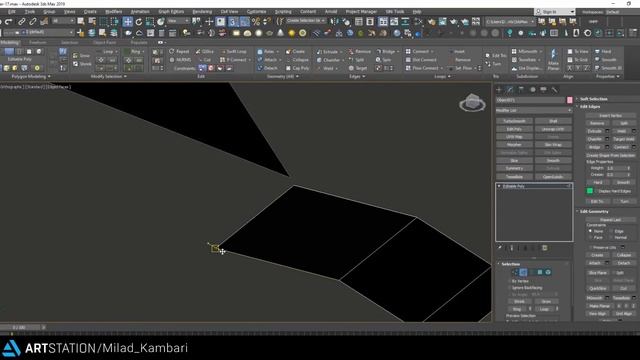Screen dimensions: 640x360
Task: Click the Sphere primitive icon in toolbar
Action: pos(258,33)
